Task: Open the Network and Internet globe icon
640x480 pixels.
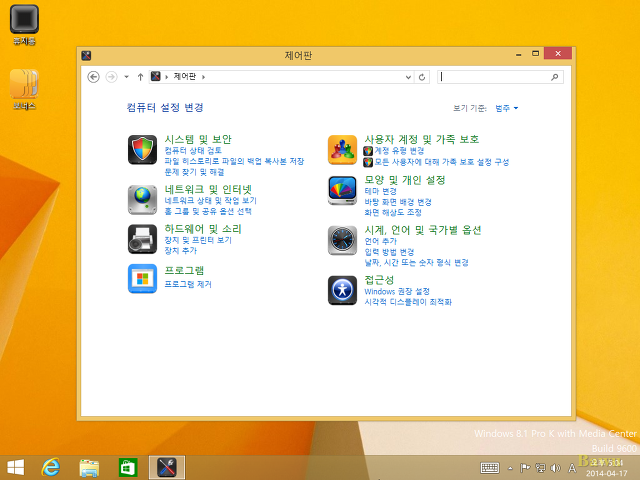Action: pyautogui.click(x=142, y=200)
